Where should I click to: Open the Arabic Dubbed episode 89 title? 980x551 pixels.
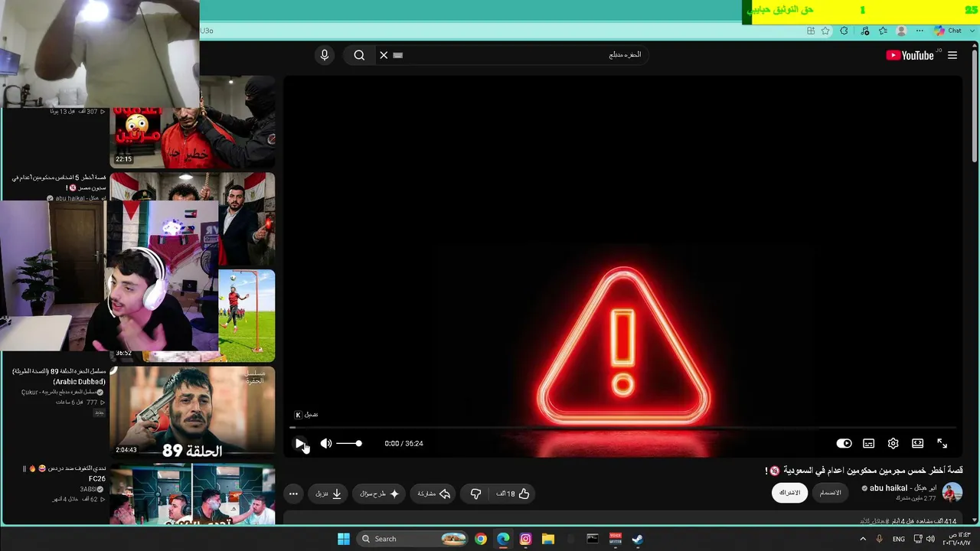click(x=59, y=377)
